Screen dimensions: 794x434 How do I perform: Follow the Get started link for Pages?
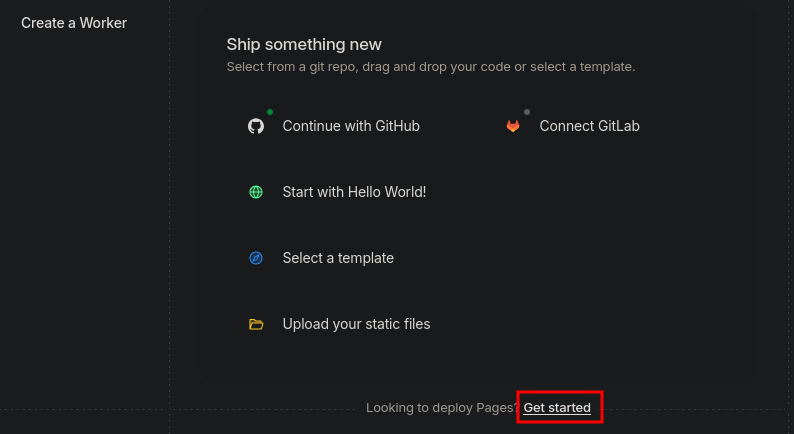[557, 408]
